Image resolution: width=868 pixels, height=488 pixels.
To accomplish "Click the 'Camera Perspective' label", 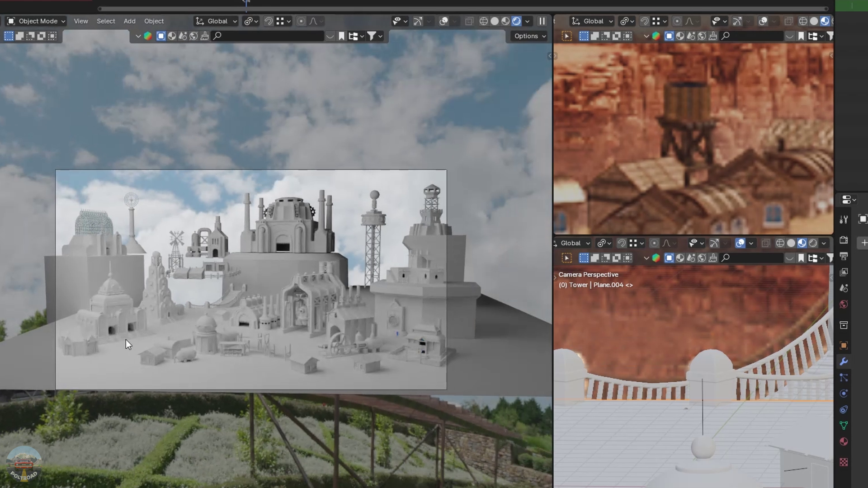I will tap(588, 274).
